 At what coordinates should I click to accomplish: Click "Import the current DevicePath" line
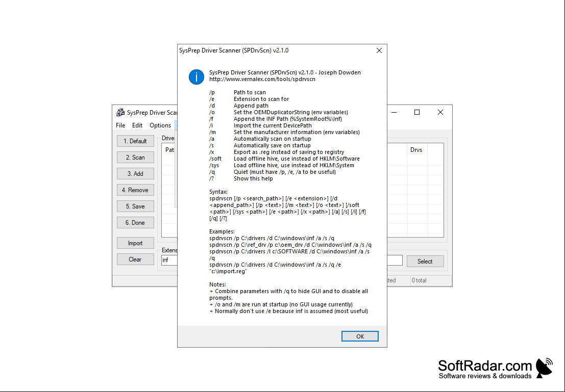[273, 125]
